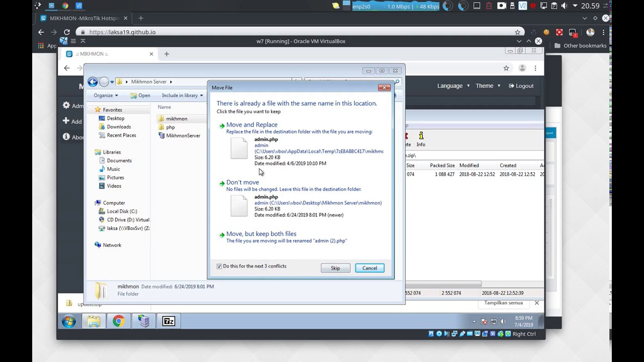This screenshot has width=644, height=362.
Task: Click the Created column header in 7-Zip
Action: (x=508, y=165)
